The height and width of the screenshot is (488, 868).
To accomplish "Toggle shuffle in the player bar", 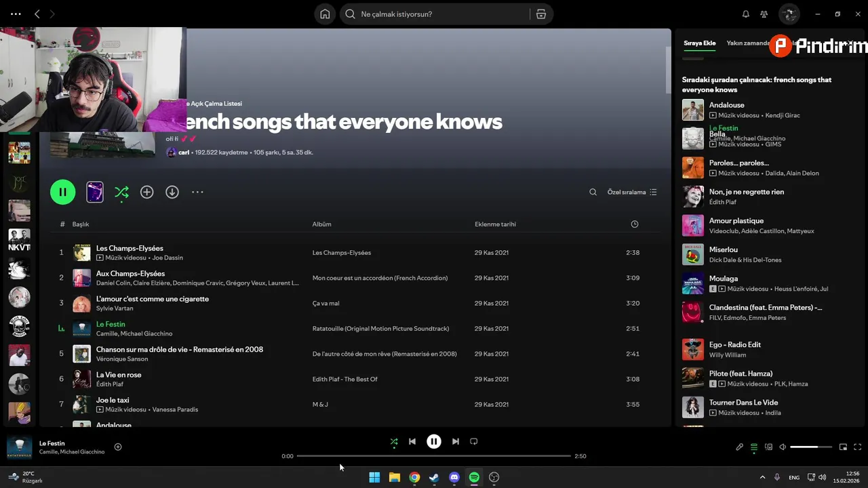I will pyautogui.click(x=394, y=442).
